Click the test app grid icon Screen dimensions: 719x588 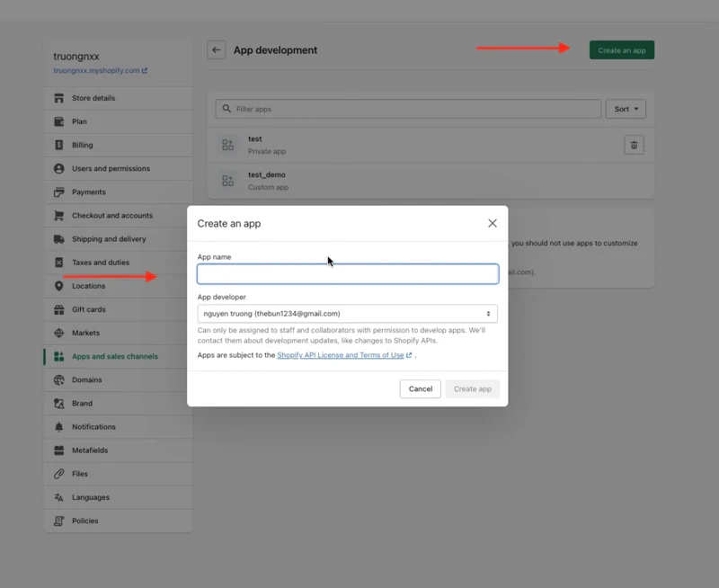pos(227,145)
